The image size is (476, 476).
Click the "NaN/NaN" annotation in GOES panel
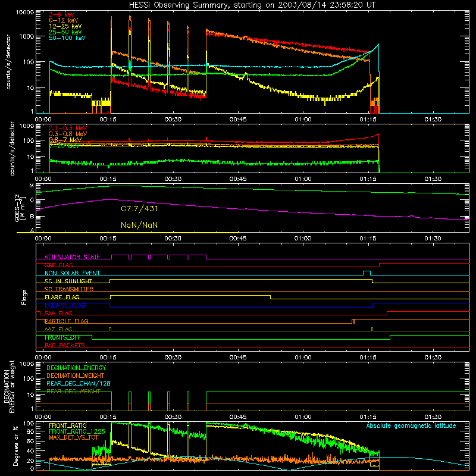click(x=139, y=226)
